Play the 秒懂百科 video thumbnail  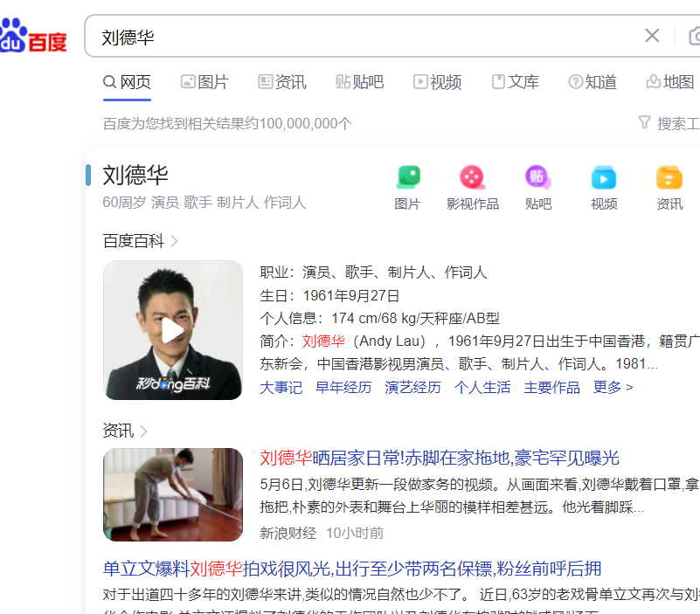(x=173, y=330)
